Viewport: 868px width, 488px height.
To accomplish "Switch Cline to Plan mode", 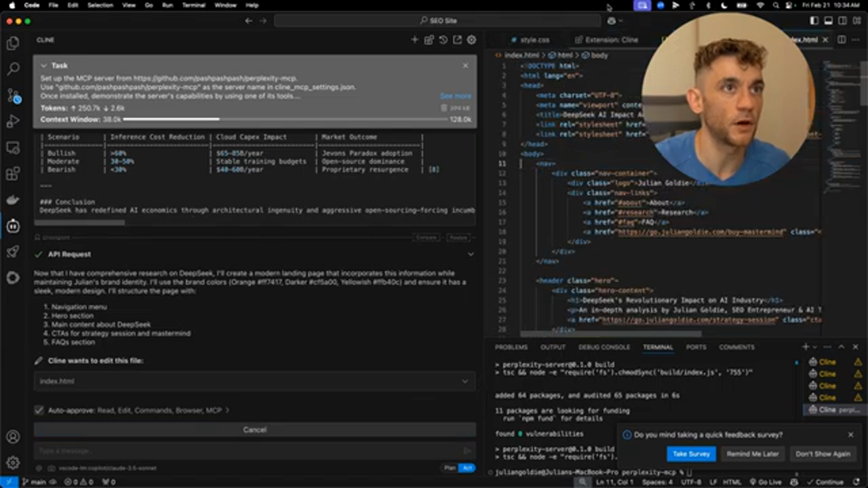I will (450, 468).
